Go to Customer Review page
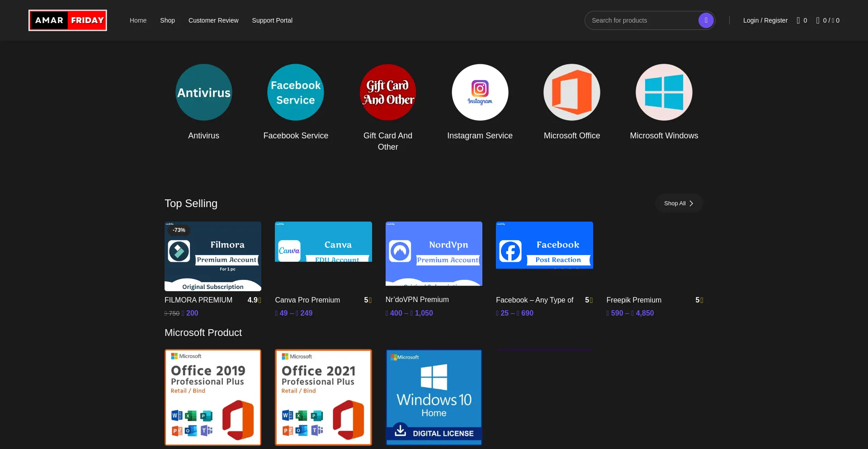Screen dimensions: 868x449 pos(213,20)
